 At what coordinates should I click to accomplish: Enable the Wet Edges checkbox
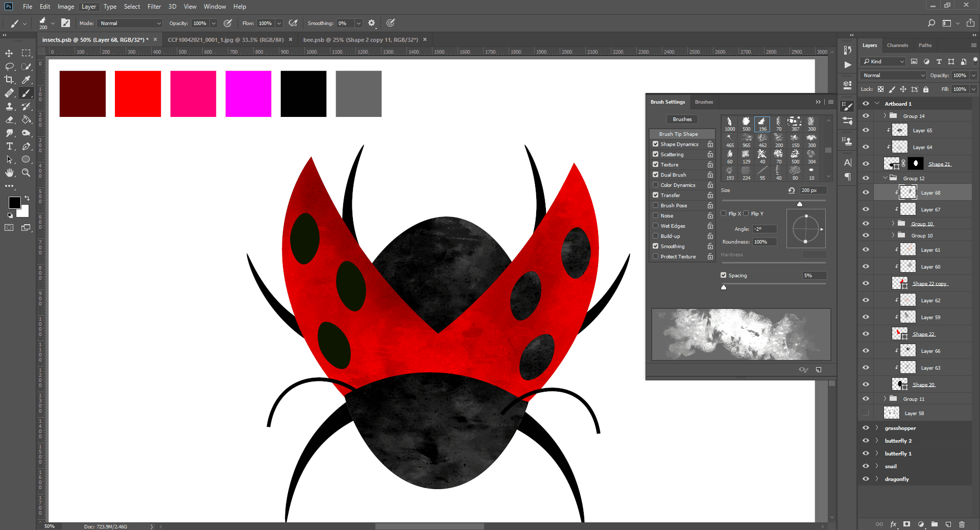coord(655,226)
